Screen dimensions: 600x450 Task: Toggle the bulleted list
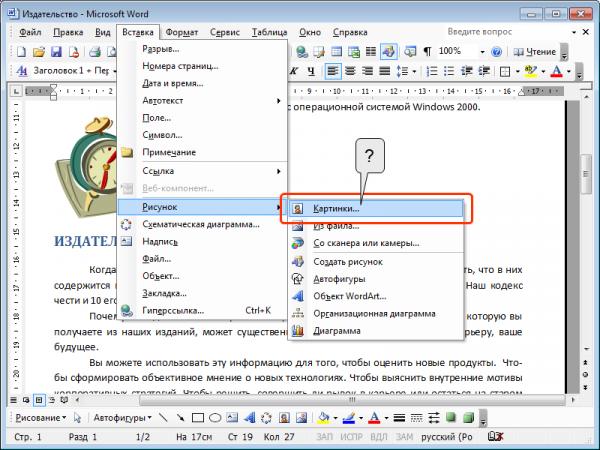(449, 71)
